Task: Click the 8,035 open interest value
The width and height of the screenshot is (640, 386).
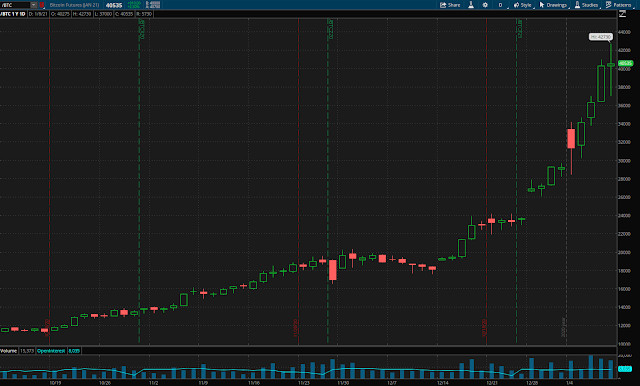Action: click(74, 351)
